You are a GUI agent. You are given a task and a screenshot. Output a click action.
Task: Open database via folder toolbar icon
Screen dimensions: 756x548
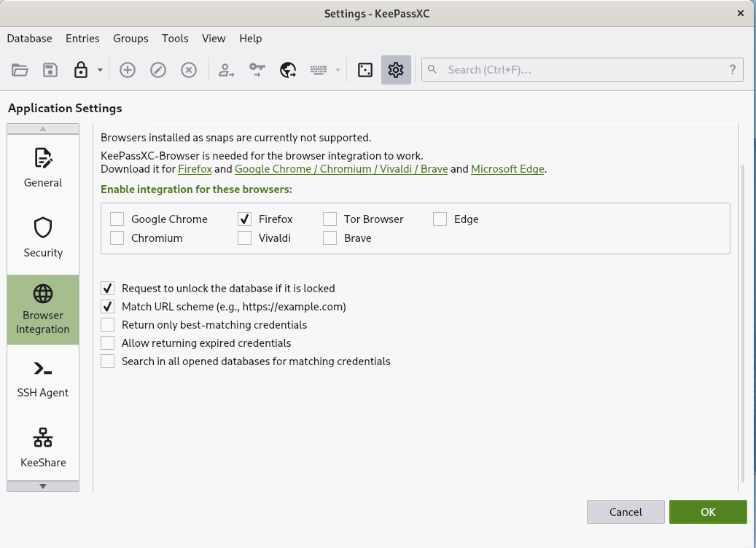click(20, 70)
